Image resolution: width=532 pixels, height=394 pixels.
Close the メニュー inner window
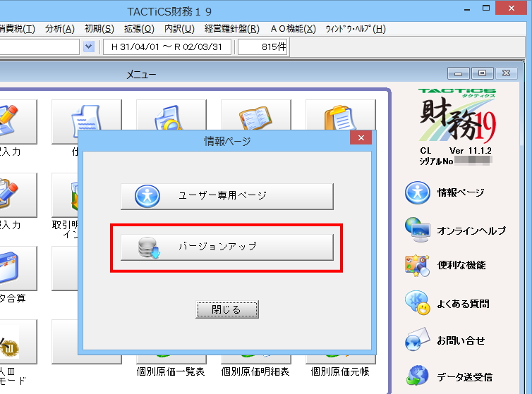pos(506,73)
